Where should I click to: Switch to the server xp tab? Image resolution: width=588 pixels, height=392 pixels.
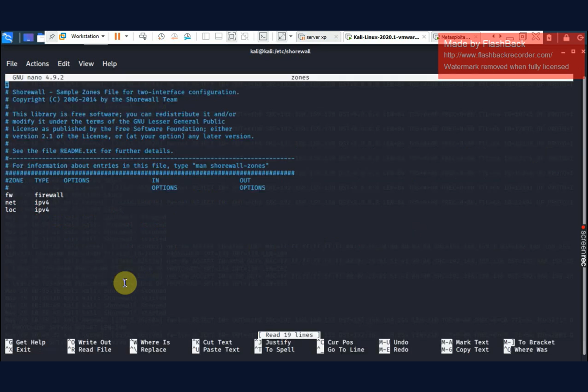tap(316, 37)
